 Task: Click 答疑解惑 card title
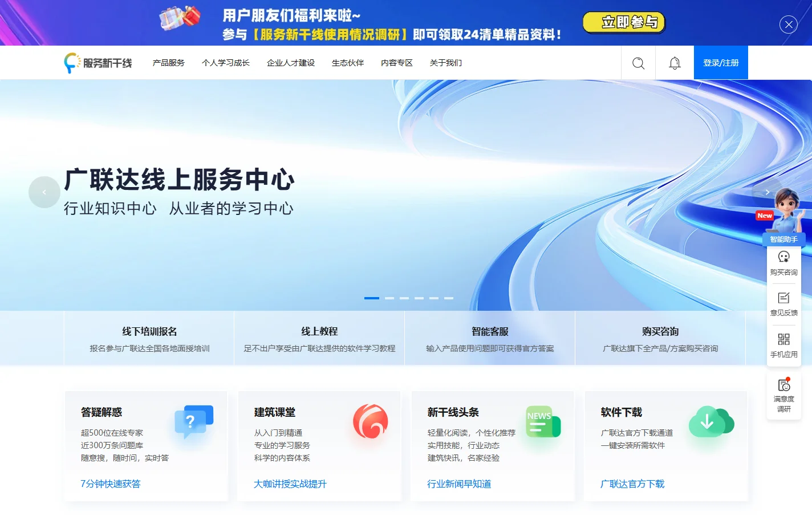pos(101,412)
